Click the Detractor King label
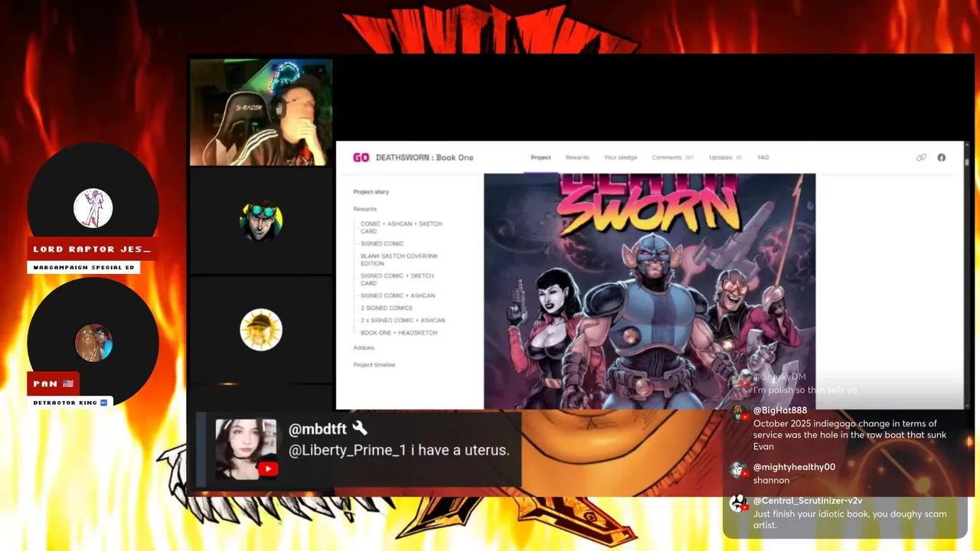The height and width of the screenshot is (551, 980). point(70,403)
